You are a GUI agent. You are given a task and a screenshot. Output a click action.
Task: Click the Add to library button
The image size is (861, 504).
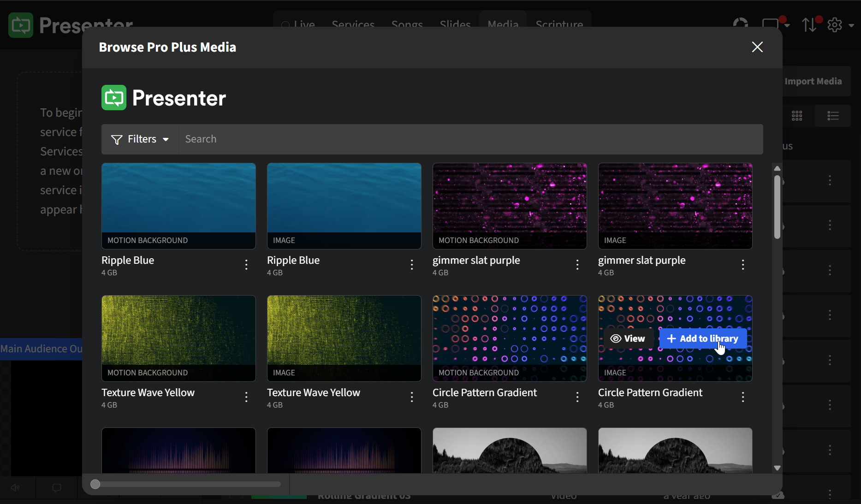click(x=702, y=338)
